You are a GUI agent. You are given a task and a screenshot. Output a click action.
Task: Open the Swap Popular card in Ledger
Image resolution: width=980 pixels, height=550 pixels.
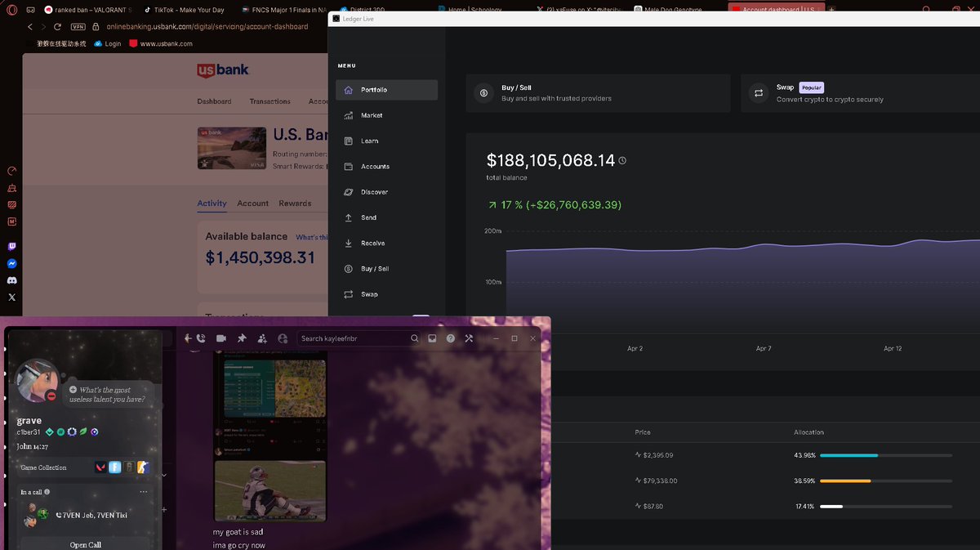[x=860, y=93]
